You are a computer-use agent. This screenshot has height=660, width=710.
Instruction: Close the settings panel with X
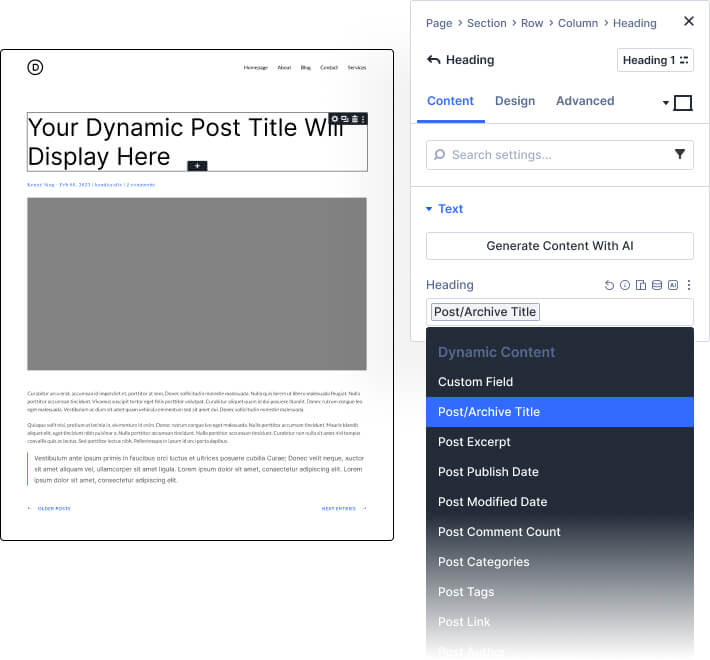tap(689, 21)
